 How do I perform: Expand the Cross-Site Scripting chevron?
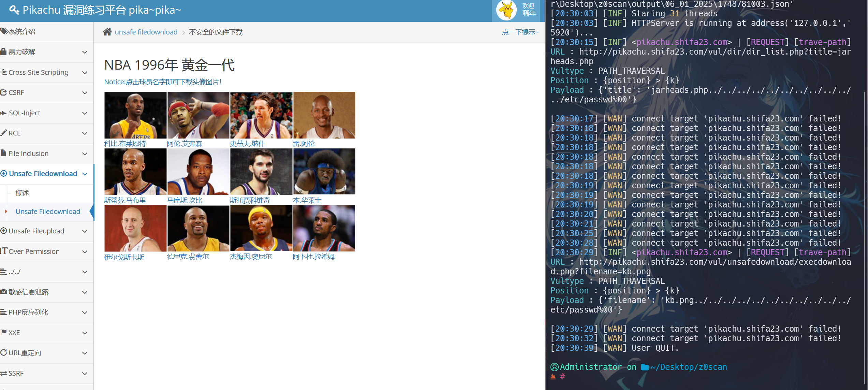(x=85, y=72)
